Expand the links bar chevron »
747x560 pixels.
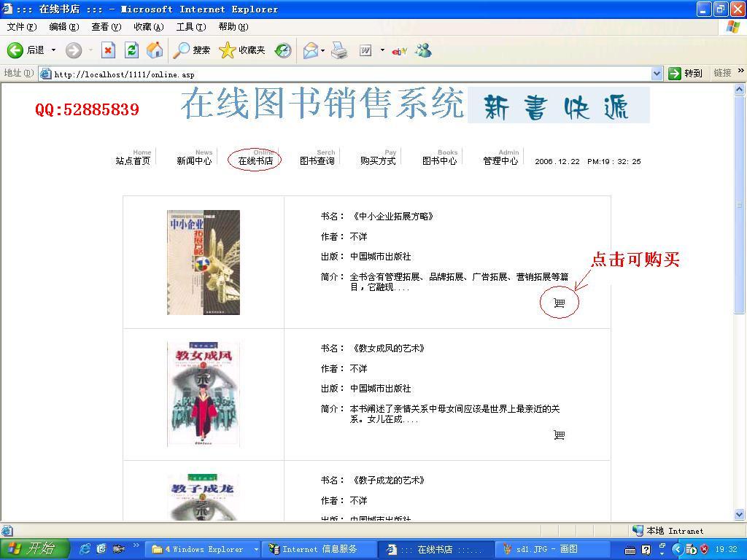(x=741, y=71)
